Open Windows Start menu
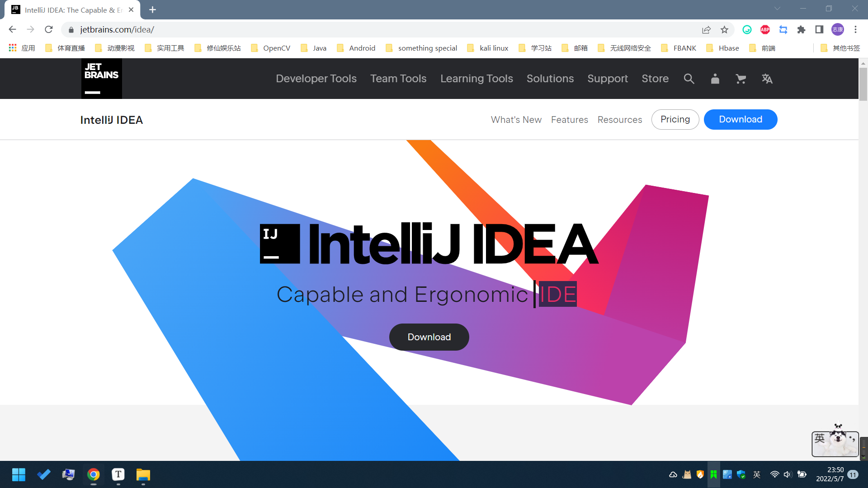The width and height of the screenshot is (868, 488). click(x=19, y=474)
